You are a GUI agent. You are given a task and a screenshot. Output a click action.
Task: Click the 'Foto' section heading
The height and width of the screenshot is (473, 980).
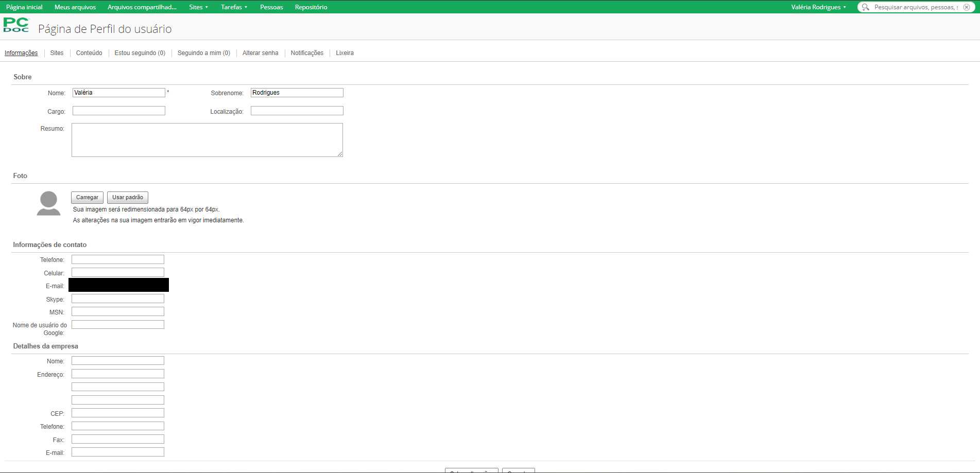(x=20, y=176)
